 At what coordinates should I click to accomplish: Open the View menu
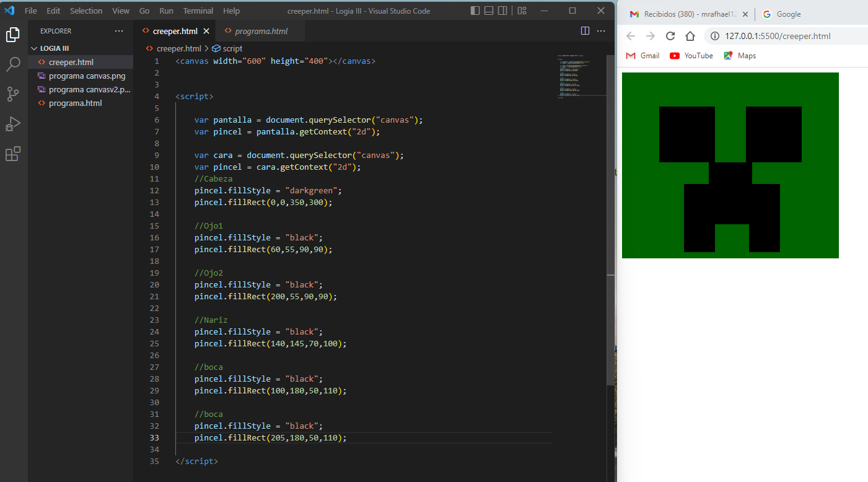tap(121, 11)
